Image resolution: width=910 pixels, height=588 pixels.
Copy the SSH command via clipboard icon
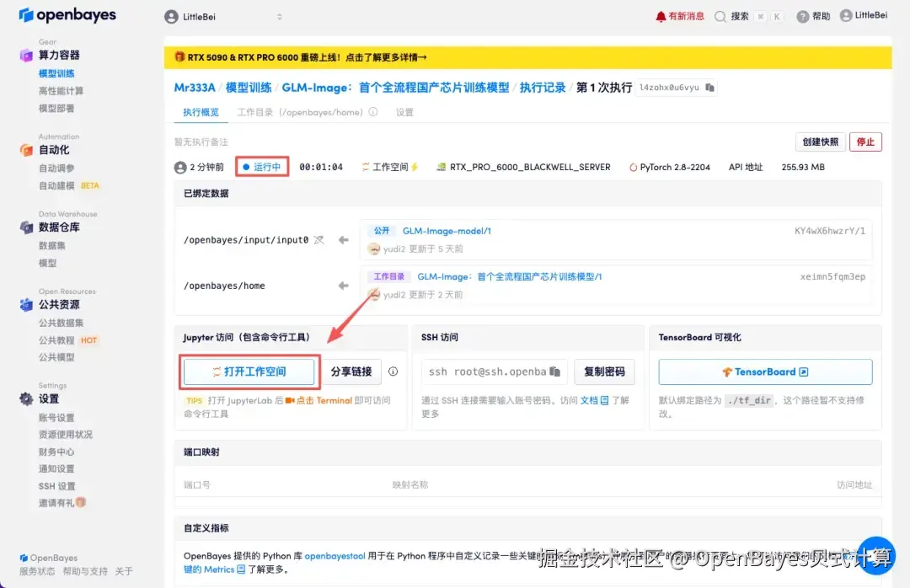554,372
